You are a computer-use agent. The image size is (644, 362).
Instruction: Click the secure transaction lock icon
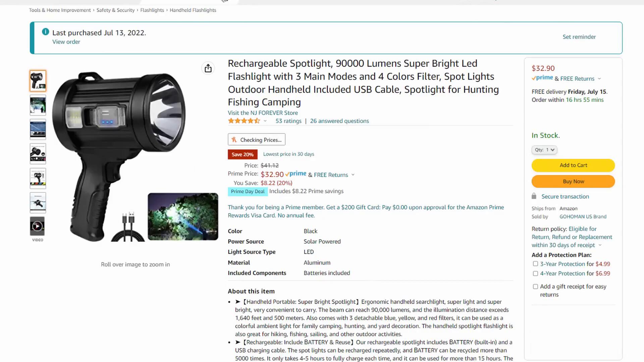pos(534,196)
